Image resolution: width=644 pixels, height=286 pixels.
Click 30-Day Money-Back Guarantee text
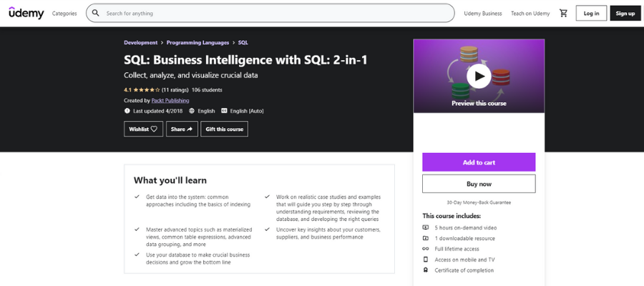click(479, 202)
